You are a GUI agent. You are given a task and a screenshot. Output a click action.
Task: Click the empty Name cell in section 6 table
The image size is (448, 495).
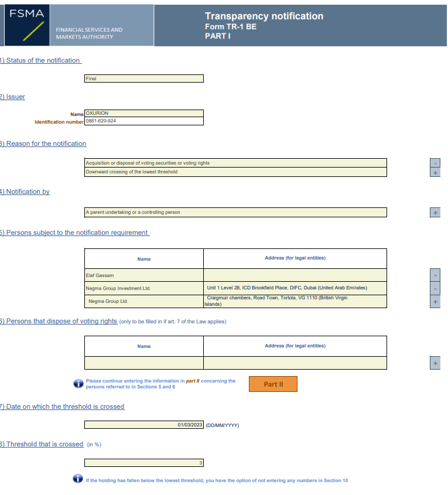pyautogui.click(x=144, y=363)
